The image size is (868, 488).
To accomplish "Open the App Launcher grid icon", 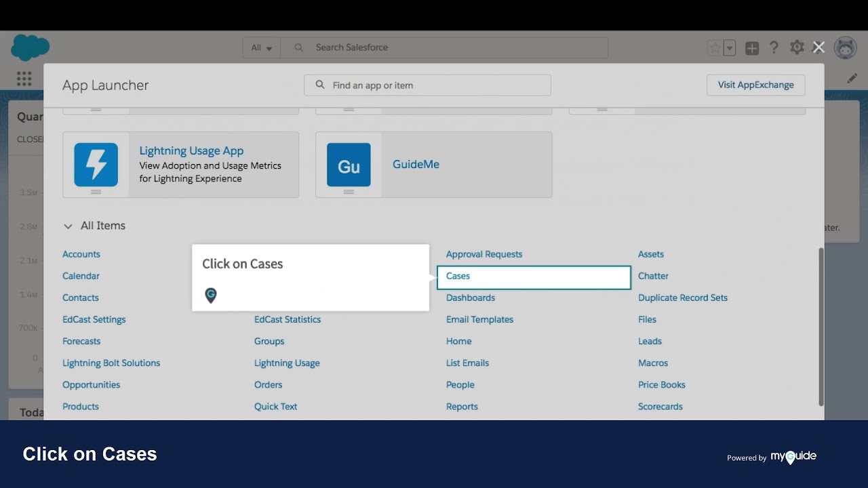I will point(24,79).
